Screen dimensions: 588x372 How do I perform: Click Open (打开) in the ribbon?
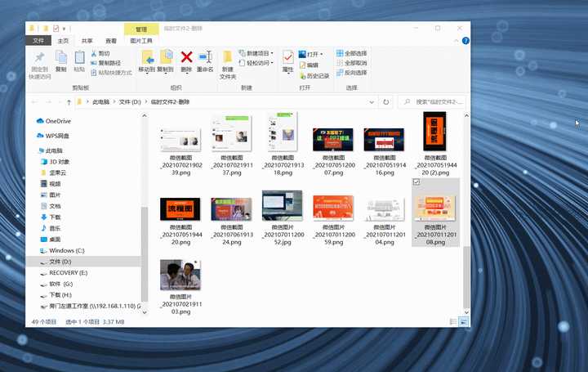click(x=310, y=54)
